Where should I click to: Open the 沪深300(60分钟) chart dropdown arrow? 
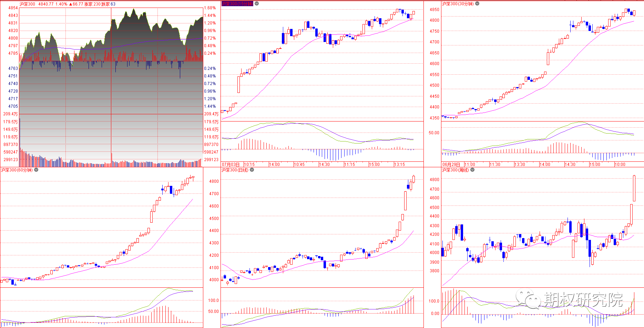pos(36,170)
